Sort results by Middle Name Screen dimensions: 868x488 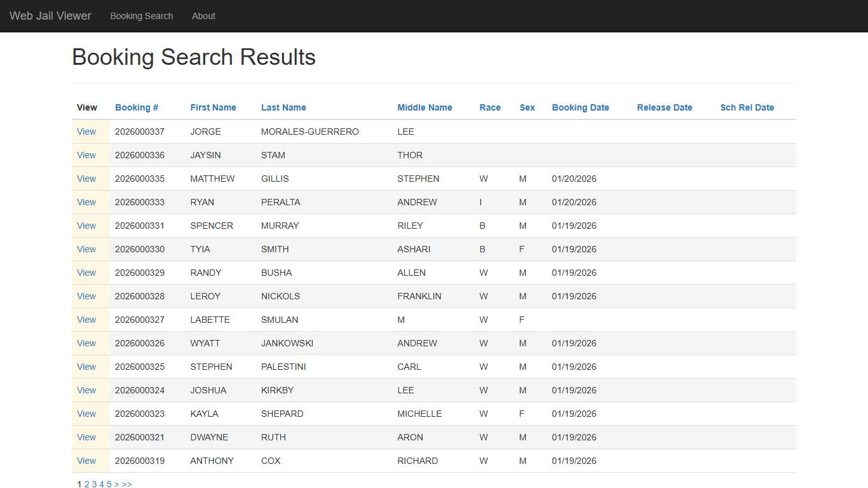click(424, 107)
